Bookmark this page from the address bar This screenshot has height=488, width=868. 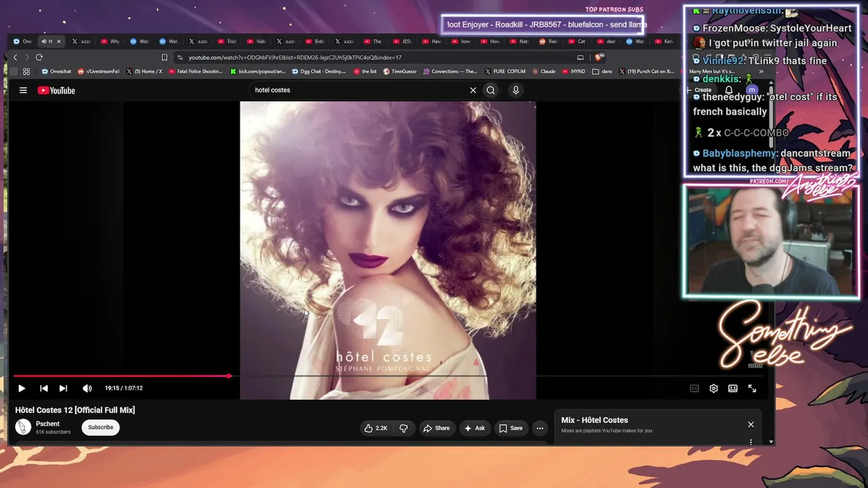[x=164, y=58]
